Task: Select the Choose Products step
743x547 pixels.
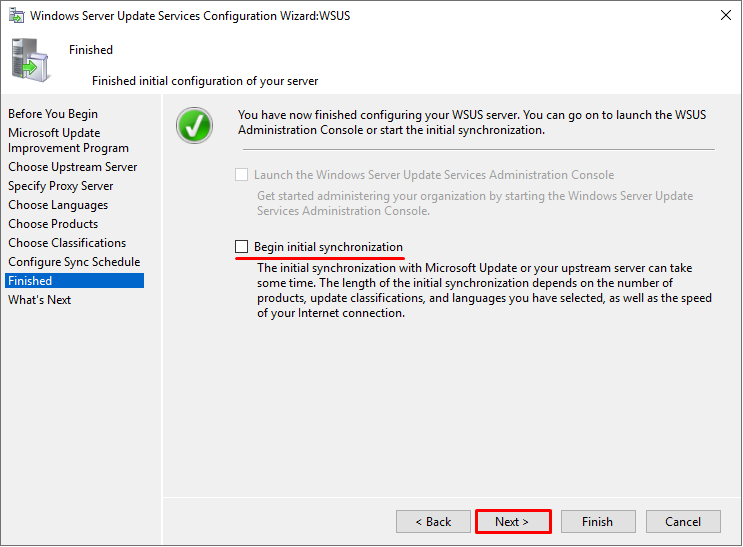Action: point(53,224)
